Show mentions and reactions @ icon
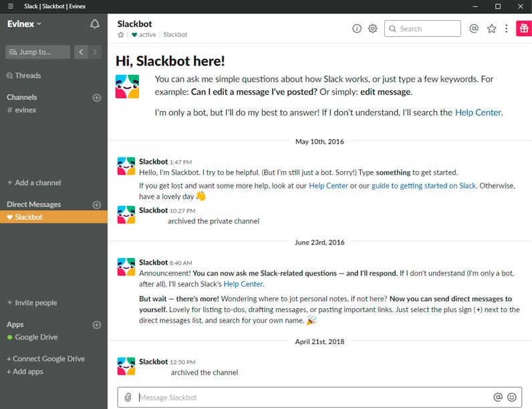Image resolution: width=532 pixels, height=409 pixels. pyautogui.click(x=474, y=29)
